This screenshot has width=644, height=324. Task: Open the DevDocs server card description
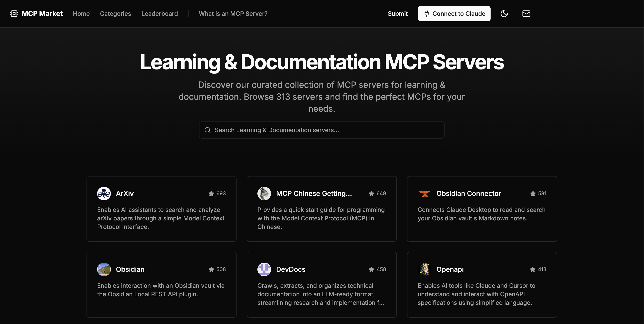[x=321, y=294]
